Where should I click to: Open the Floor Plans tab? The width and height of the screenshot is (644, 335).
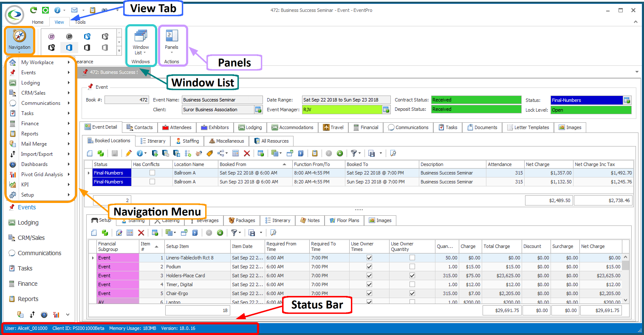(344, 220)
